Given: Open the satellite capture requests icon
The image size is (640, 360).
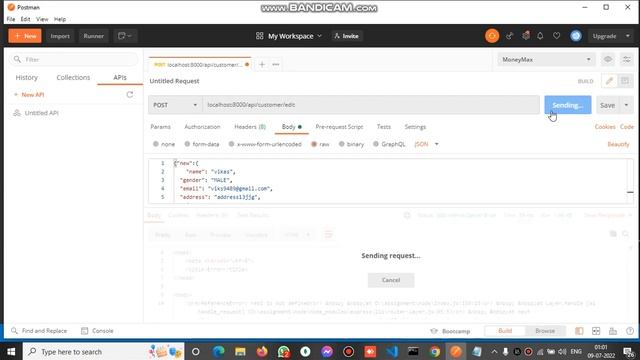Looking at the screenshot, I should tap(509, 36).
